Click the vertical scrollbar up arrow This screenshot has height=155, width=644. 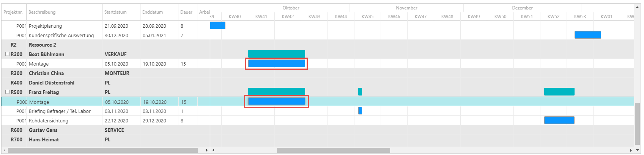(638, 7)
